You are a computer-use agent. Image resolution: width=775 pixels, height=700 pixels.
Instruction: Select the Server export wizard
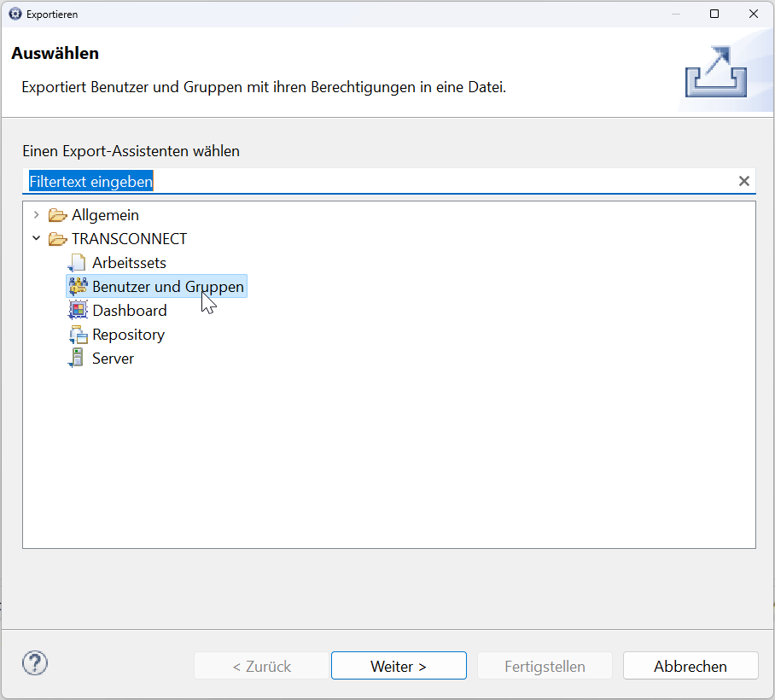coord(113,359)
